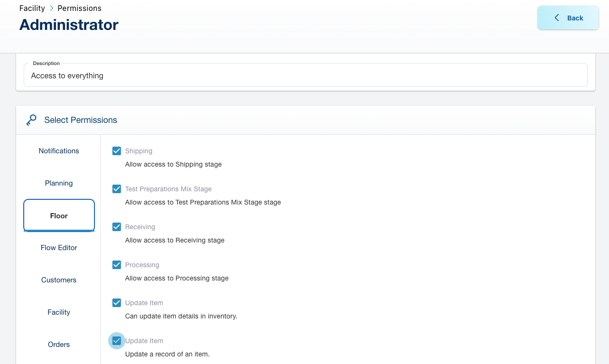Screen dimensions: 609x364
Task: Toggle the Test Preparations Mix Stage checkbox
Action: click(x=117, y=189)
